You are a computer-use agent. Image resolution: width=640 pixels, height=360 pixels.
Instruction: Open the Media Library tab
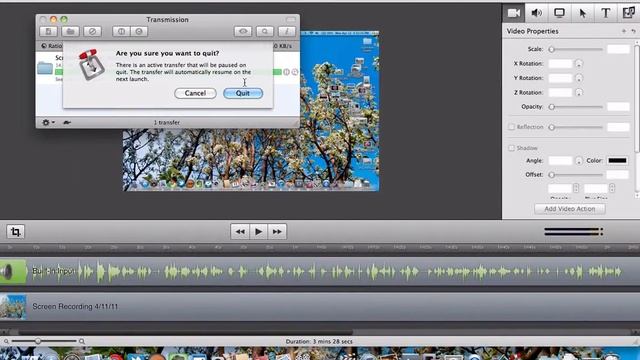point(629,13)
